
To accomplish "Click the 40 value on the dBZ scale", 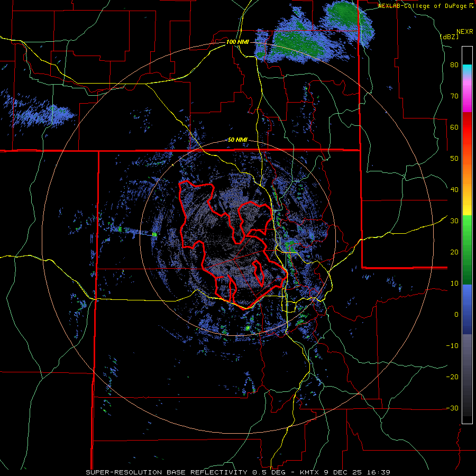I will (x=454, y=190).
